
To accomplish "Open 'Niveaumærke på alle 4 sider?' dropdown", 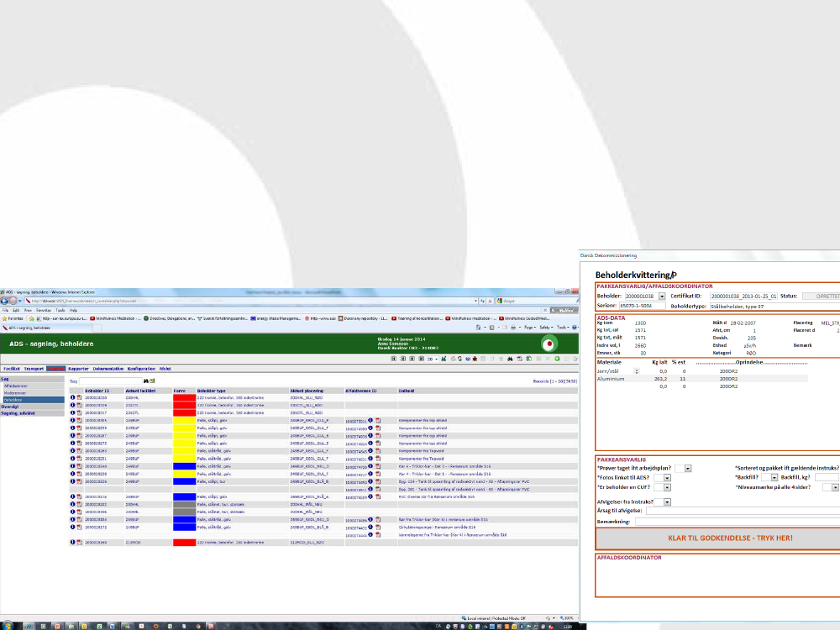I will 835,487.
